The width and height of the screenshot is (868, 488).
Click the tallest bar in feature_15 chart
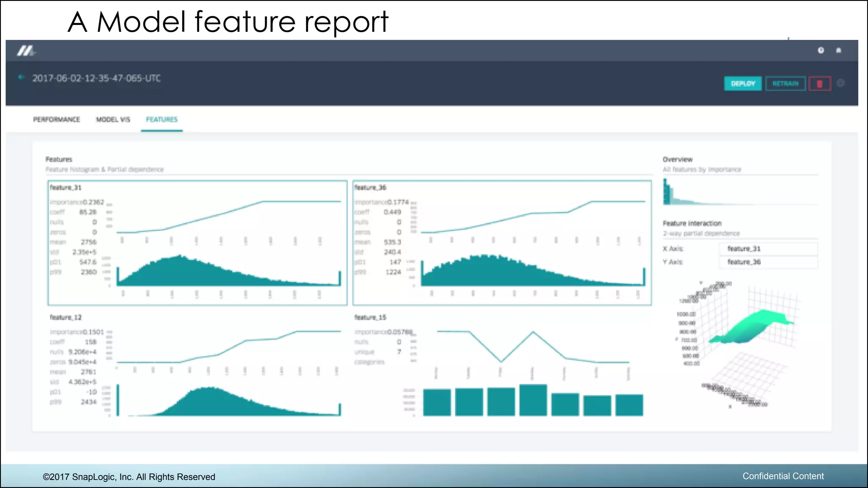tap(533, 400)
